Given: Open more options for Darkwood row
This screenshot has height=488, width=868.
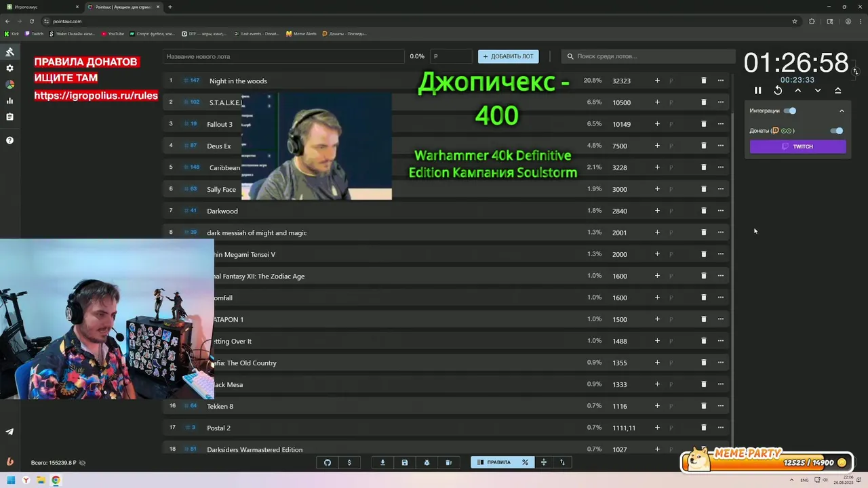Looking at the screenshot, I should 721,211.
